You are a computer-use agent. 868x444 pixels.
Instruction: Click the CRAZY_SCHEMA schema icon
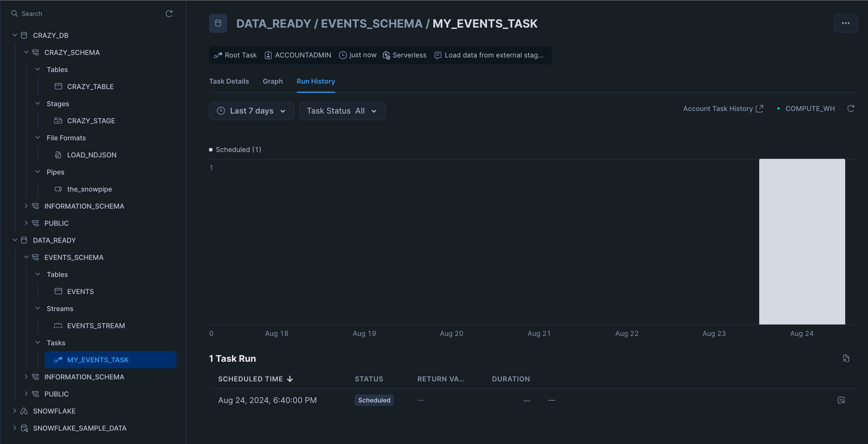(35, 52)
